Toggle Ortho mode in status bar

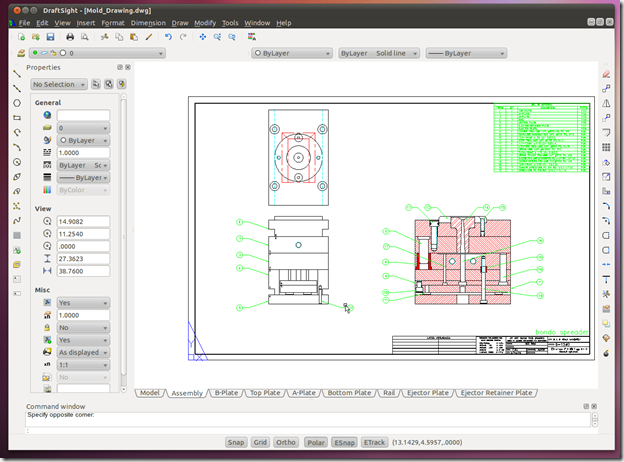[286, 442]
